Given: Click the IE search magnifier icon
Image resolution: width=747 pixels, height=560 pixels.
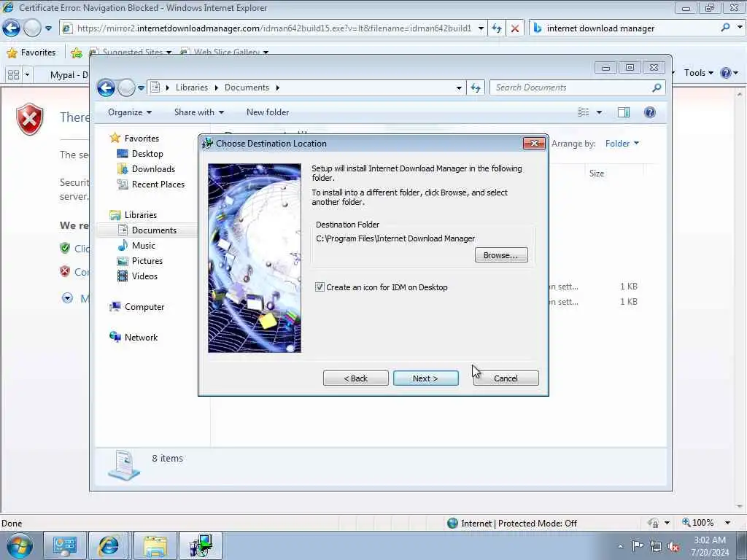Looking at the screenshot, I should point(725,28).
